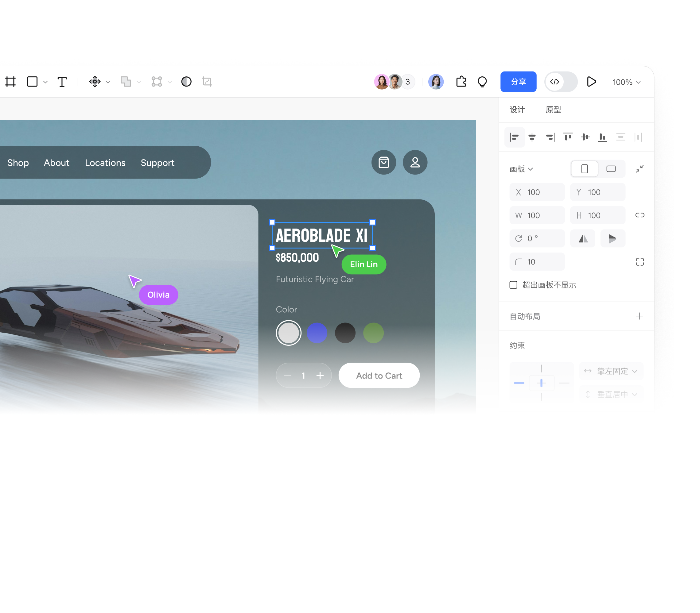
Task: Switch to the 设计 tab
Action: pos(517,110)
